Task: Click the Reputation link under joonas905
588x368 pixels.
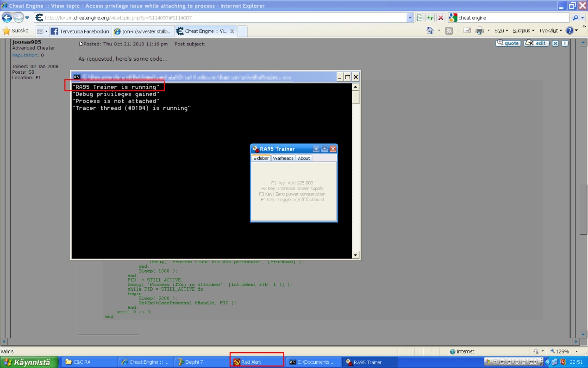Action: (25, 55)
